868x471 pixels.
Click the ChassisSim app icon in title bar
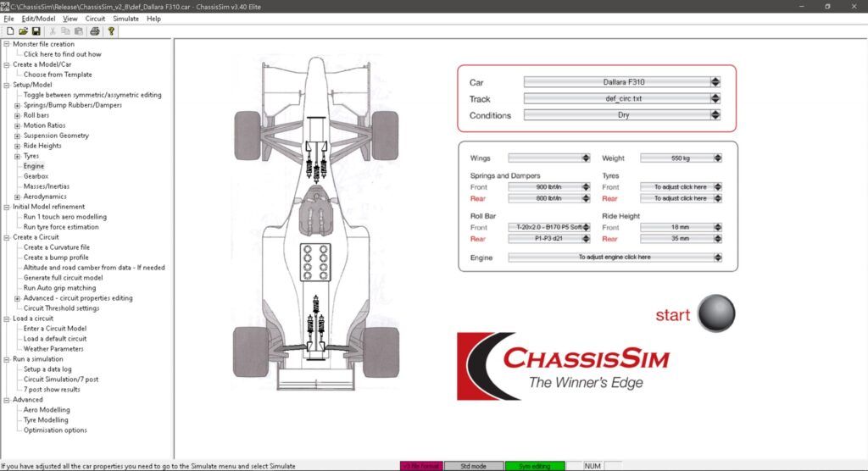tap(5, 7)
